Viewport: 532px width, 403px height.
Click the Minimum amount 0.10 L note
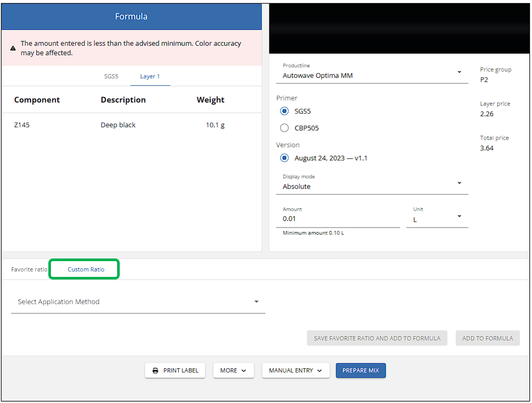(x=313, y=233)
